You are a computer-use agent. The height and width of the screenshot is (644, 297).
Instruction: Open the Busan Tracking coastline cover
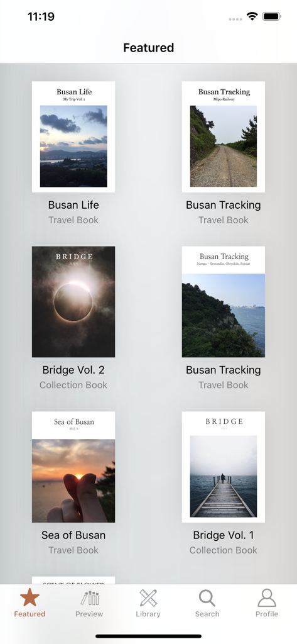(223, 302)
